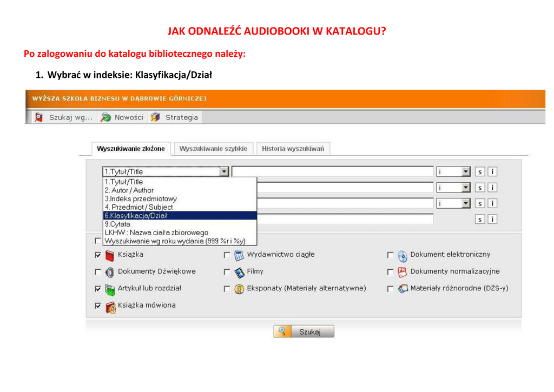Uncheck the Książka mówiona checkbox
The height and width of the screenshot is (392, 554).
coord(98,306)
